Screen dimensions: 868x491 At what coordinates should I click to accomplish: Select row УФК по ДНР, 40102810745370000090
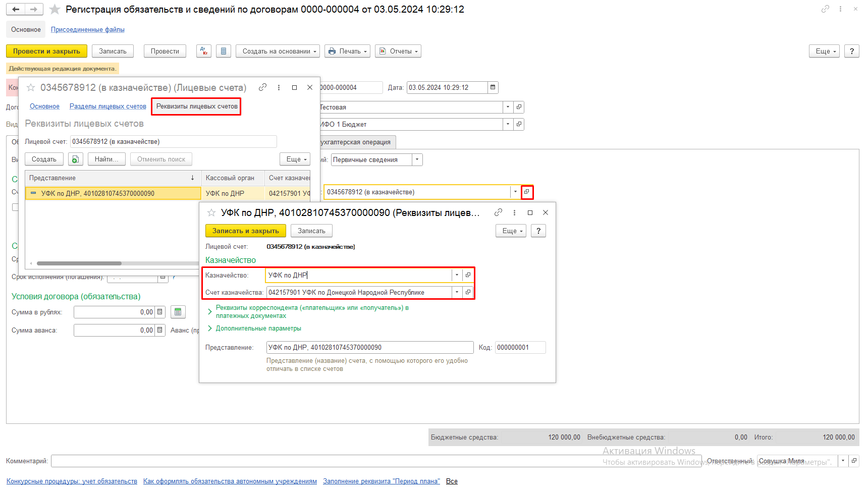click(x=113, y=193)
